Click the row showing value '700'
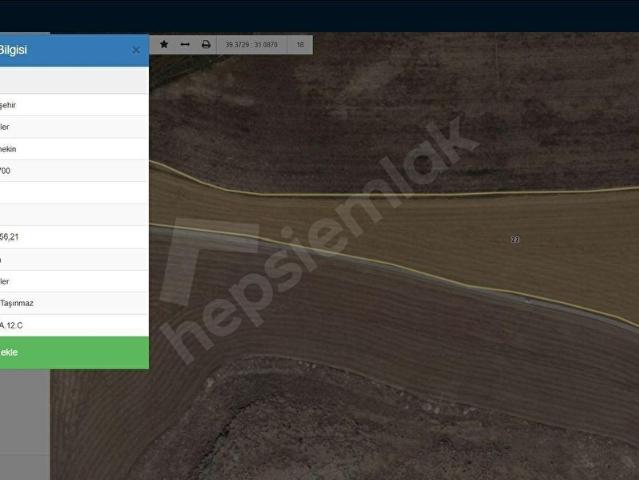This screenshot has width=639, height=480. point(74,171)
